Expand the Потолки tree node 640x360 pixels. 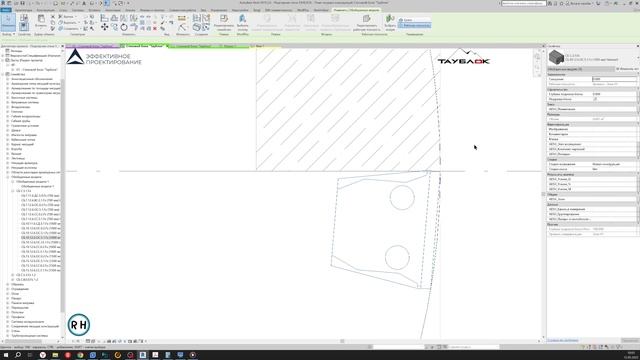click(8, 312)
